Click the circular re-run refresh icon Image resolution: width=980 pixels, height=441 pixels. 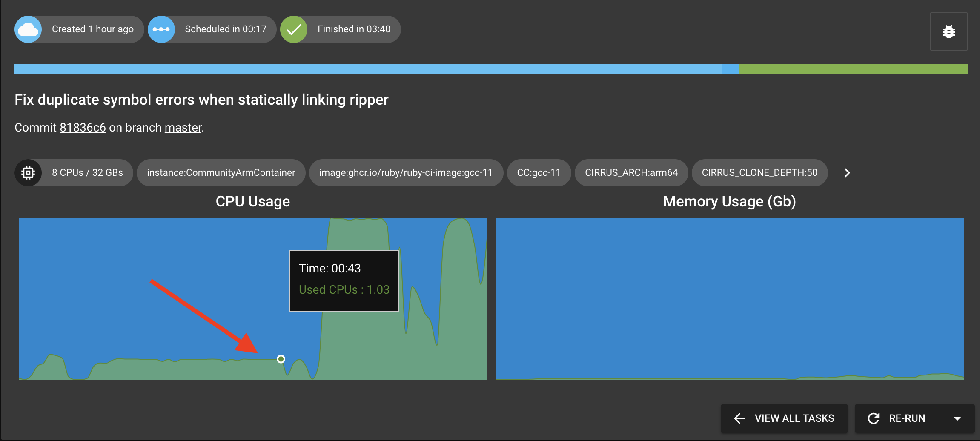point(874,418)
